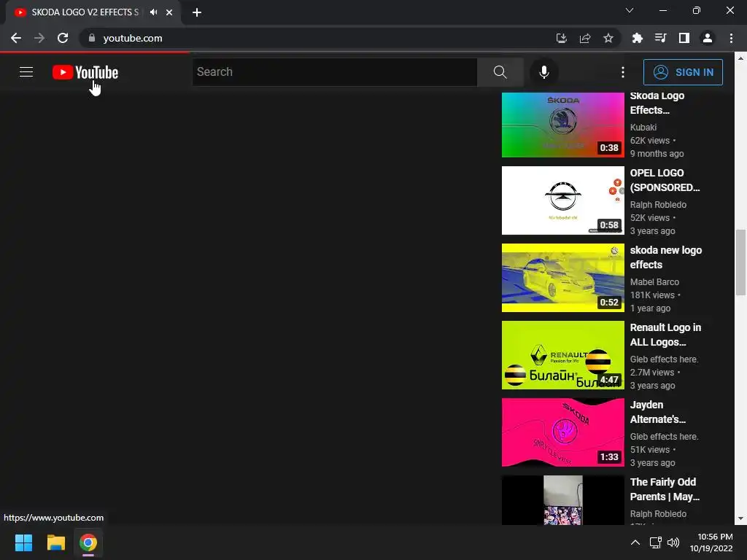
Task: Open the Skoda Logo Effects thumbnail
Action: click(562, 125)
